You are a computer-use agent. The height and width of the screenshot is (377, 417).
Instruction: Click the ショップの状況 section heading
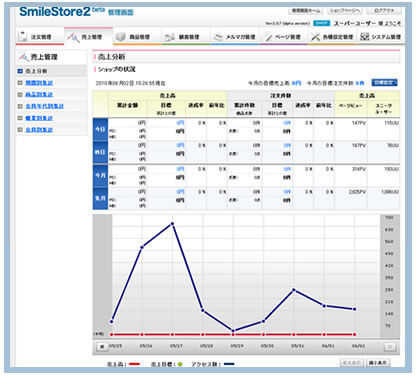coord(116,69)
